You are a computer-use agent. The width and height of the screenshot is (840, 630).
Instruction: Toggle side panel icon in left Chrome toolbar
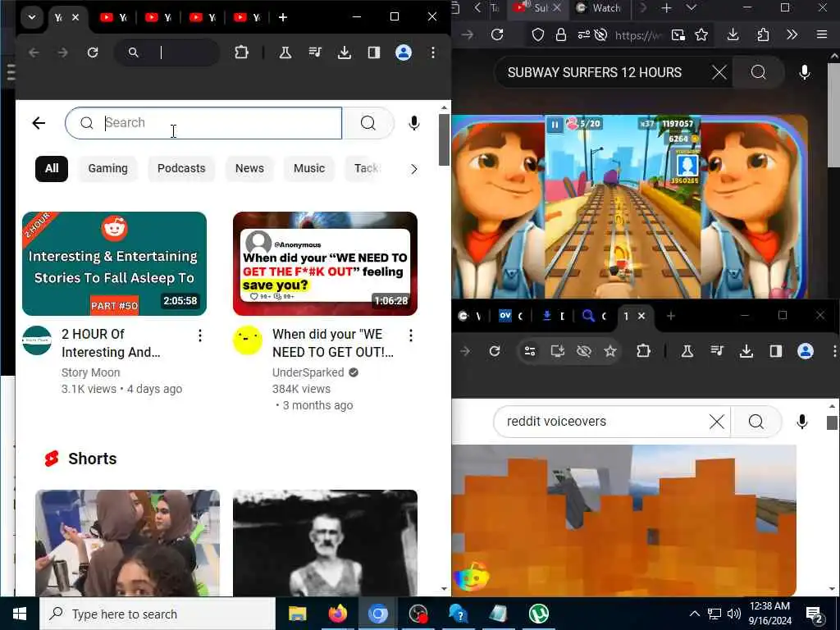pos(374,52)
